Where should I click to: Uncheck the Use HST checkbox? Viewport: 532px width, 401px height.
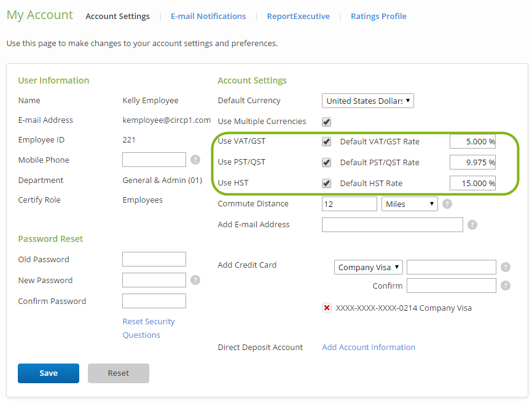[x=326, y=183]
